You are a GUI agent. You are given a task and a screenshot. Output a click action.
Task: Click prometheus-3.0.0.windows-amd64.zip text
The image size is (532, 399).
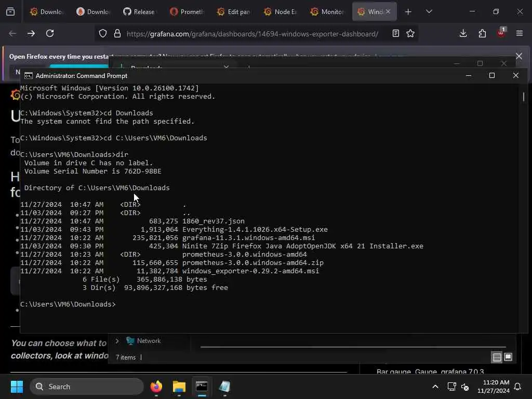click(253, 262)
